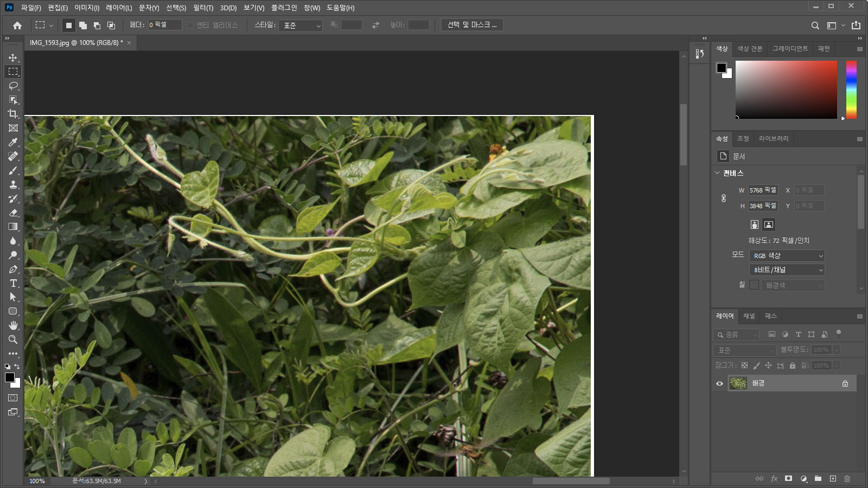This screenshot has width=868, height=488.
Task: Swap width and height arrows
Action: 375,25
